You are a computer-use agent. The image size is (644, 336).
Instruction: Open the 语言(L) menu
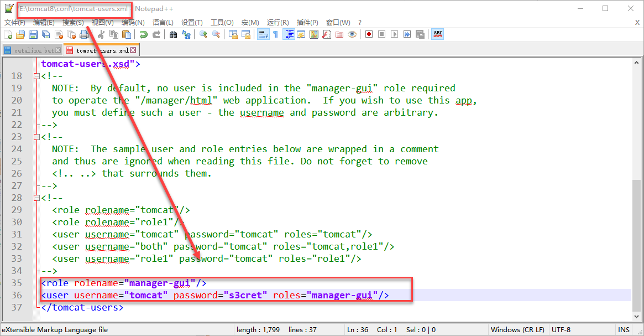click(x=163, y=23)
